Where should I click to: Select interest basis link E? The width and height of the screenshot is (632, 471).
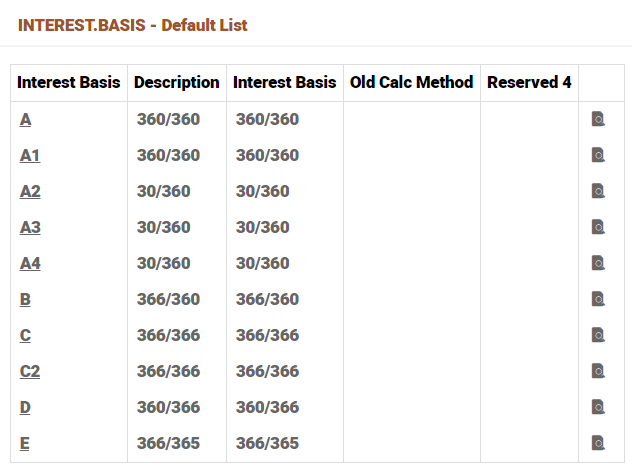[25, 444]
